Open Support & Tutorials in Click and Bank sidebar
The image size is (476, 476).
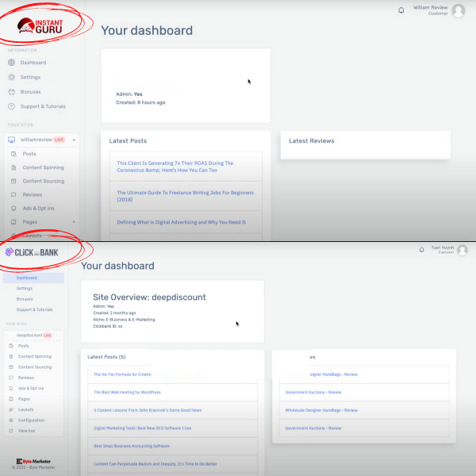pos(35,309)
